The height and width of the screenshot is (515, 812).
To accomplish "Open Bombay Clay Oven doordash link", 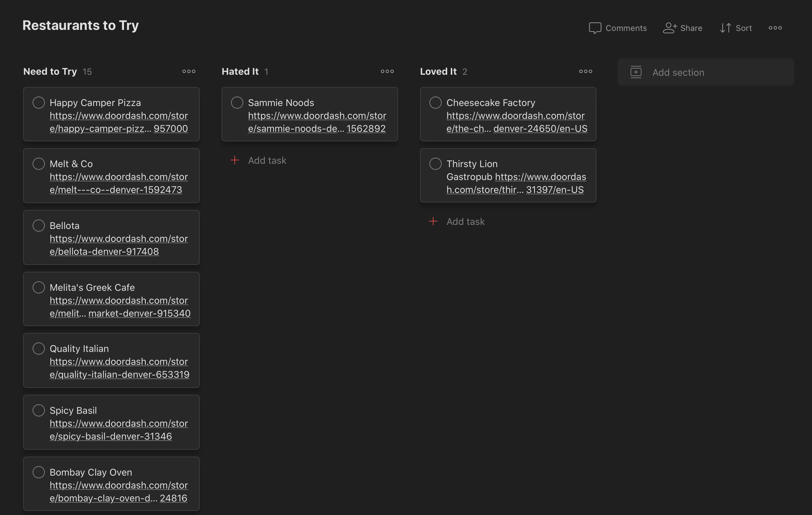I will coord(119,492).
